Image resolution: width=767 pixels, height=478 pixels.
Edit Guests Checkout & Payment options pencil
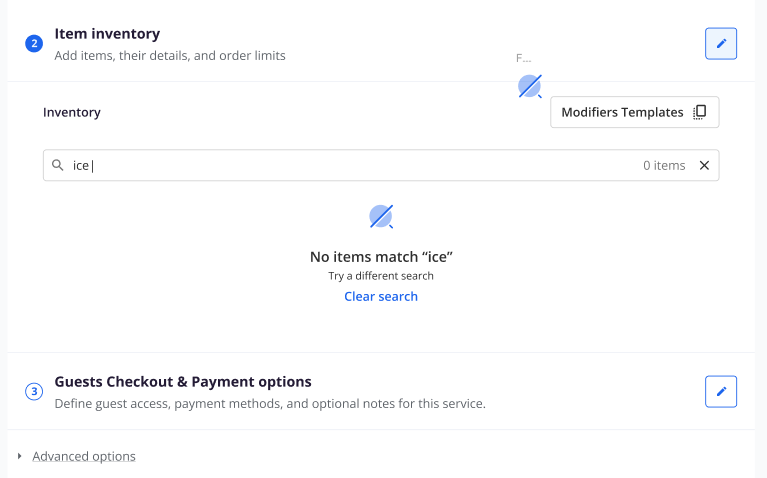(x=721, y=391)
